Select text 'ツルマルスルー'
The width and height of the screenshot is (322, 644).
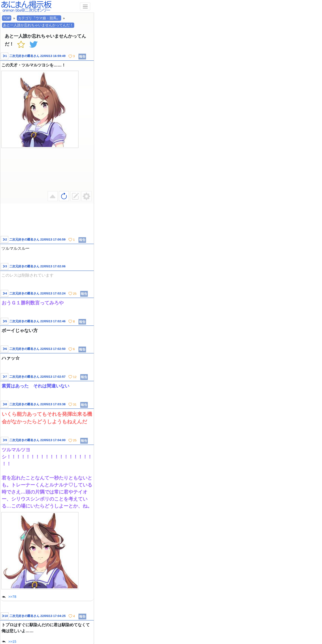(15, 249)
